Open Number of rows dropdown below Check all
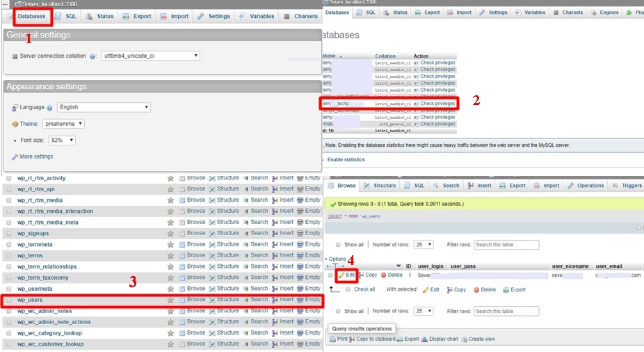Image resolution: width=644 pixels, height=352 pixels. [x=424, y=312]
